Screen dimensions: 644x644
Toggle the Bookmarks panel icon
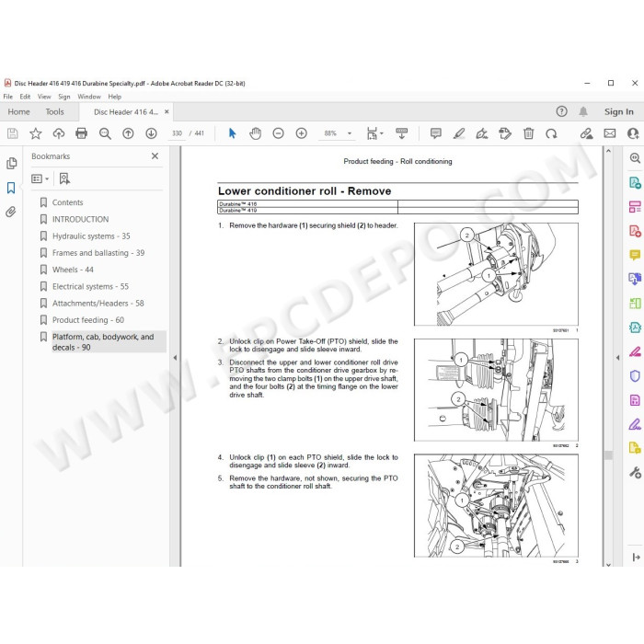[11, 188]
